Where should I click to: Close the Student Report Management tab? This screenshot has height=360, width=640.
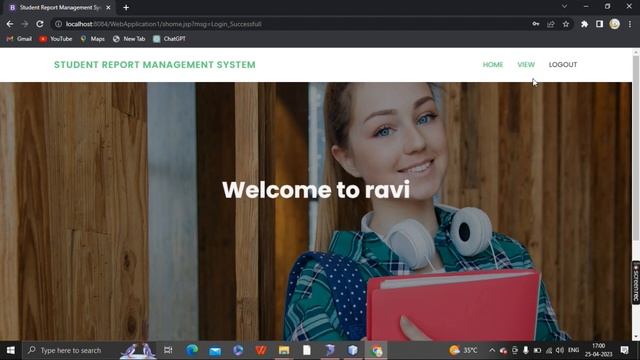(108, 7)
